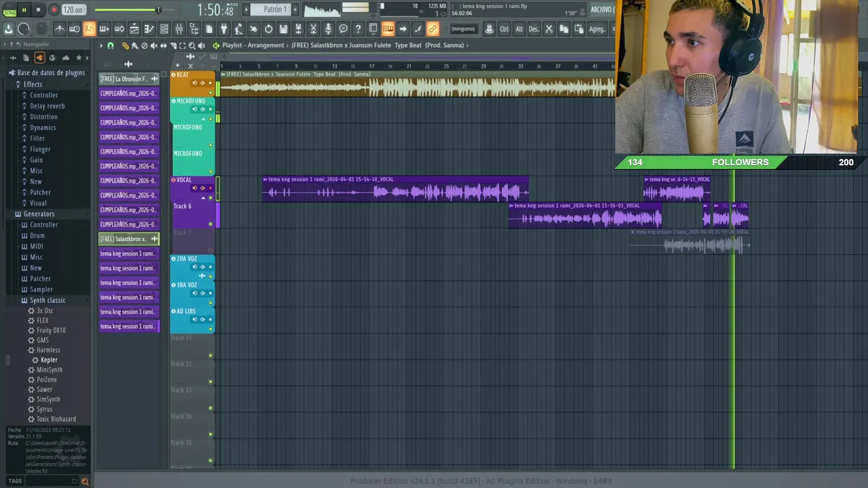Viewport: 868px width, 488px height.
Task: Click the pause button in transport
Action: point(24,9)
